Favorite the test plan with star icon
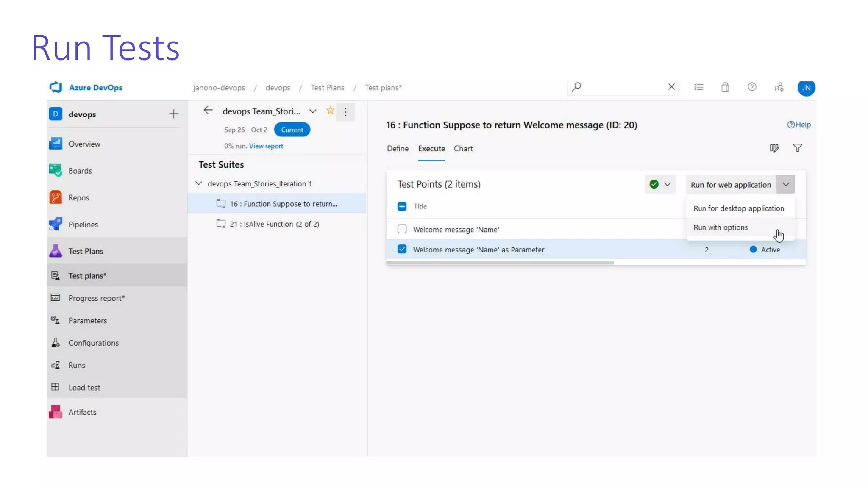 [x=330, y=111]
